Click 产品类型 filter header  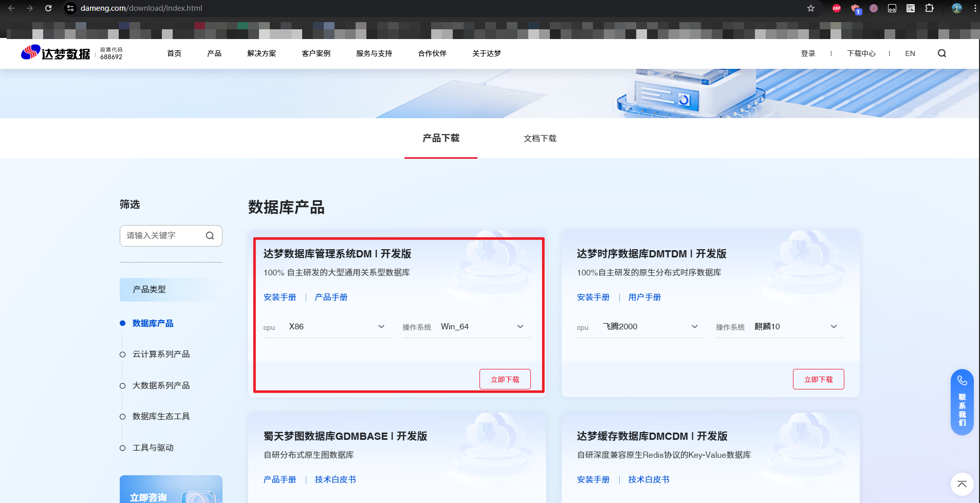click(171, 290)
